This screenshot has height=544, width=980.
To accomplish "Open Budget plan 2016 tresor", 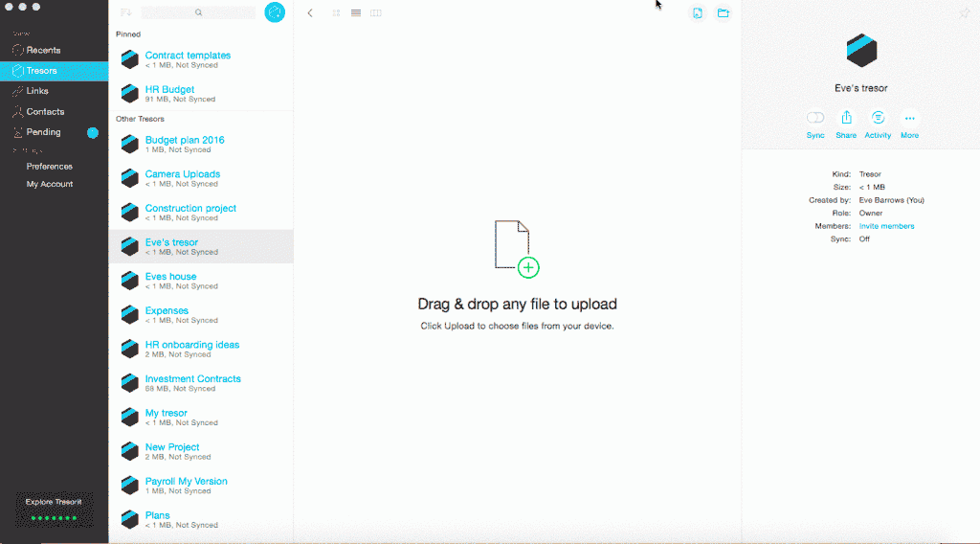I will 201,145.
